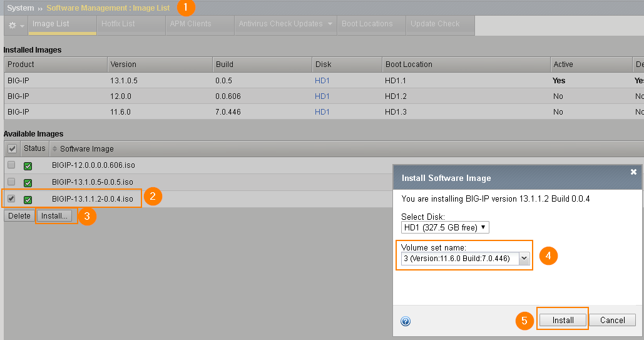The width and height of the screenshot is (644, 340).
Task: Click the Active No cell for HD1.2
Action: pos(558,96)
